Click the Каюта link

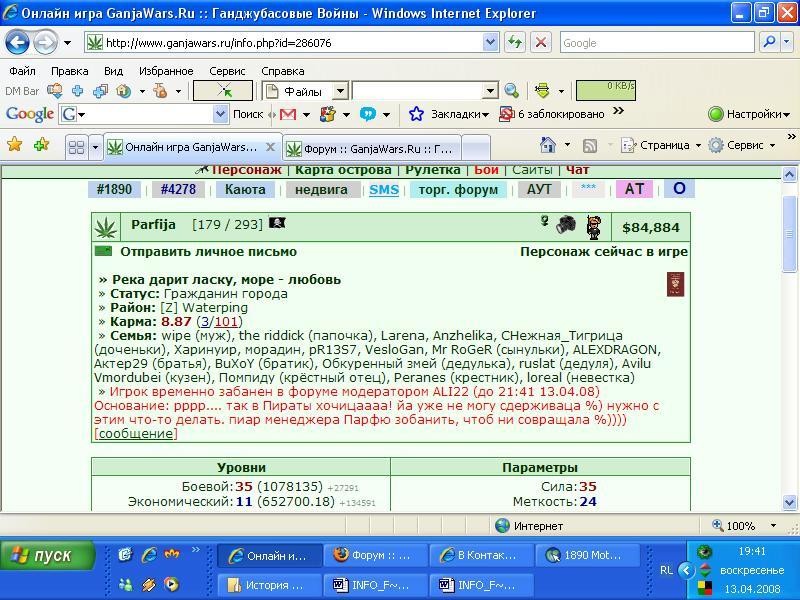pos(245,190)
